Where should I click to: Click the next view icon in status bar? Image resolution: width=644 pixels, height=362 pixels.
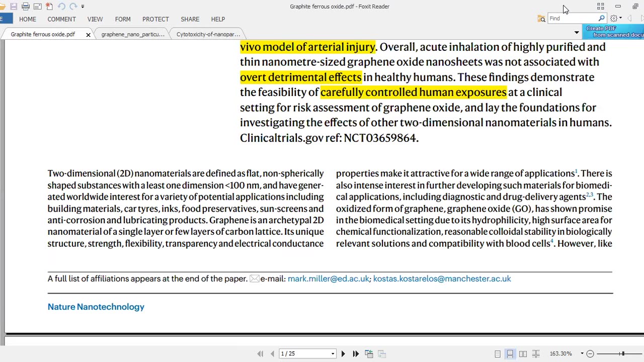(381, 354)
